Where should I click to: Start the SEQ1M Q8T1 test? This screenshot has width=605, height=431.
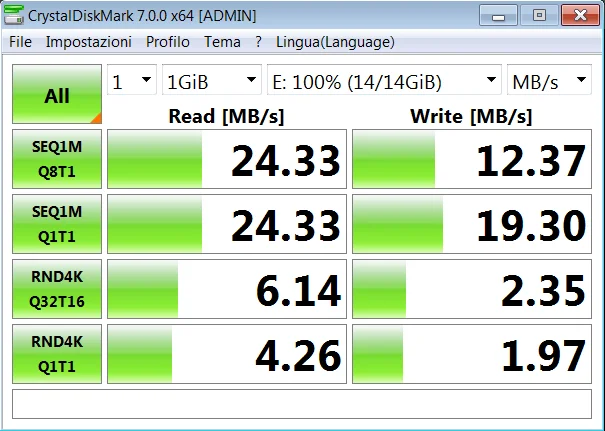[x=57, y=159]
